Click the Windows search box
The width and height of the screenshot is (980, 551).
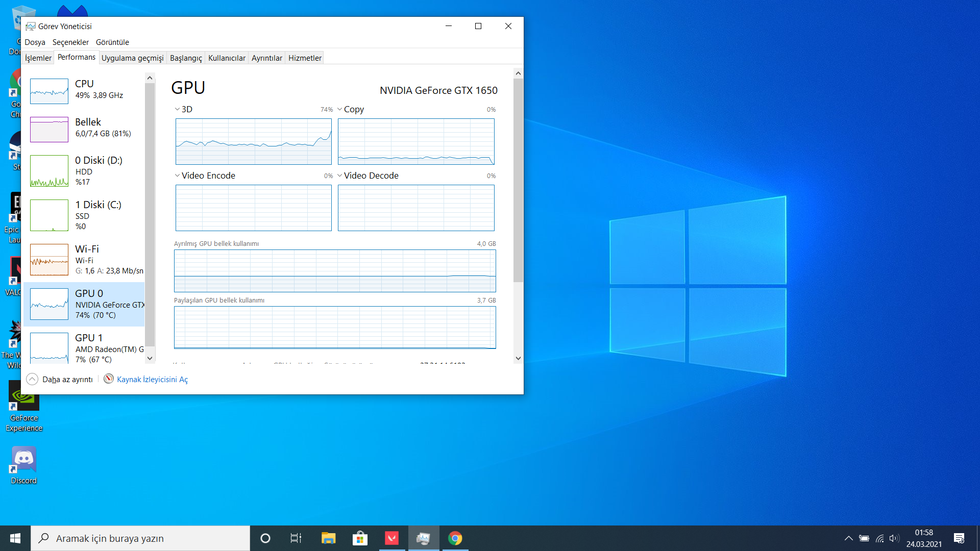[140, 538]
